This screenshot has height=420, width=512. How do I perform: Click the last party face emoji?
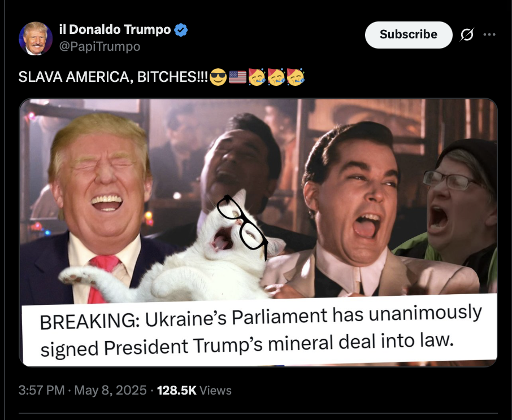[296, 77]
